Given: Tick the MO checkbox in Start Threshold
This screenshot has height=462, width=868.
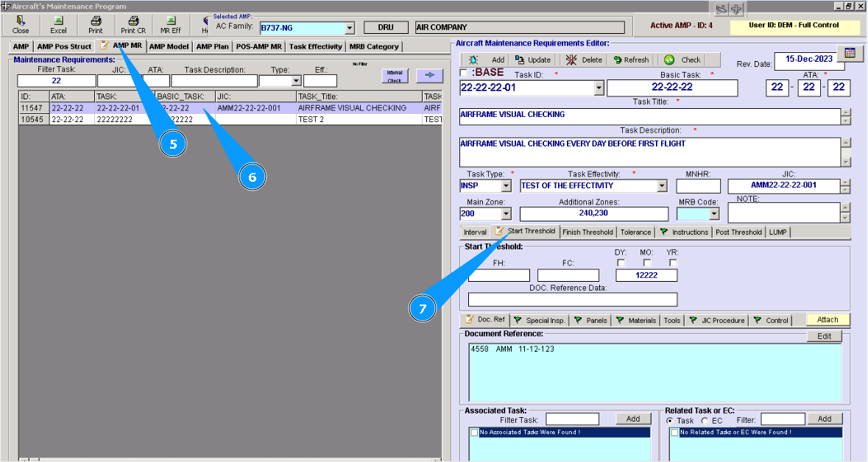Looking at the screenshot, I should pos(647,263).
